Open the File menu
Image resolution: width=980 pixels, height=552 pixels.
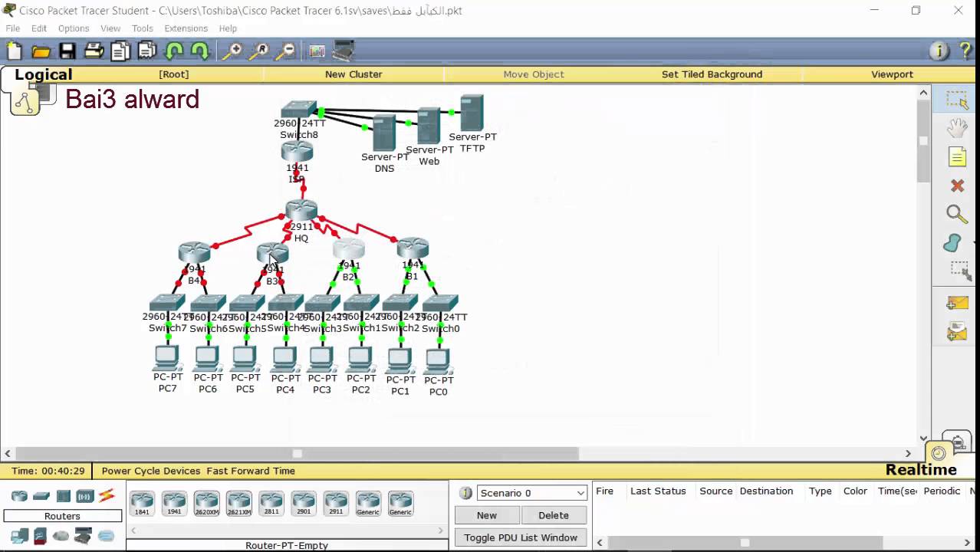(13, 28)
